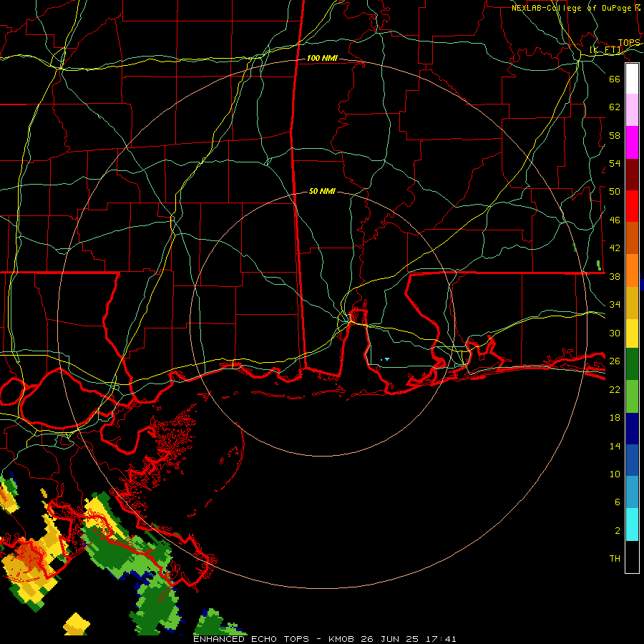Click the '6' legend value
Screen dimensions: 644x644
click(618, 502)
